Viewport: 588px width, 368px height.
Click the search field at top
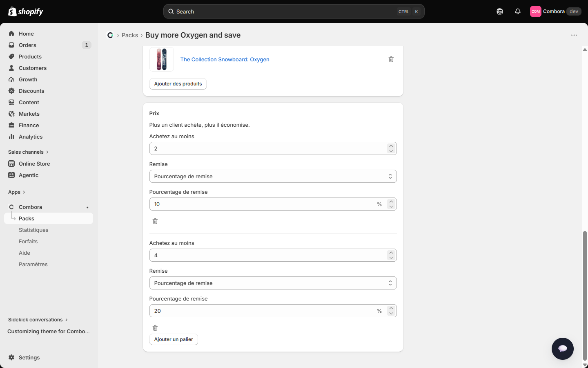tap(294, 11)
